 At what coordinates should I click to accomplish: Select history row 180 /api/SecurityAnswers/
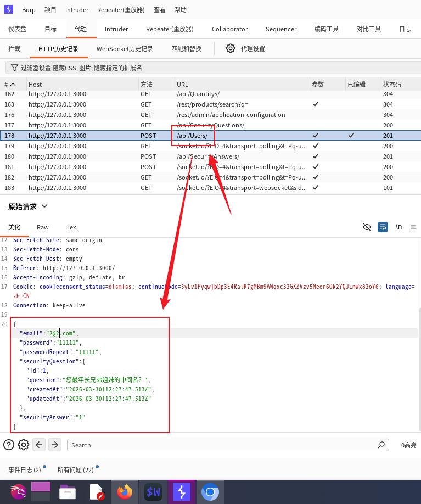pyautogui.click(x=211, y=156)
